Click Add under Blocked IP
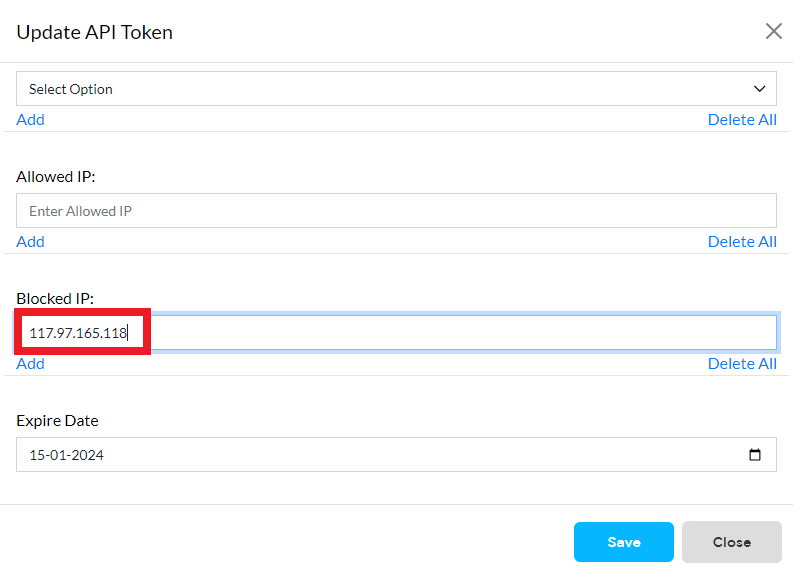 pyautogui.click(x=30, y=364)
